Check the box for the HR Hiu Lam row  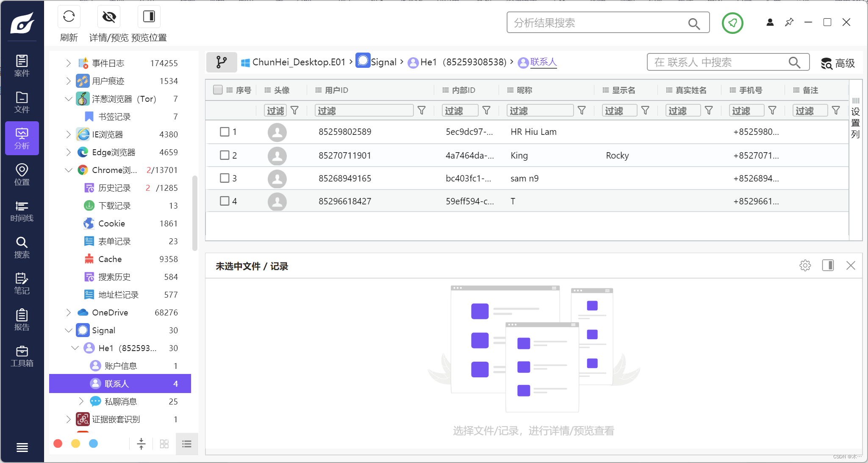tap(225, 132)
